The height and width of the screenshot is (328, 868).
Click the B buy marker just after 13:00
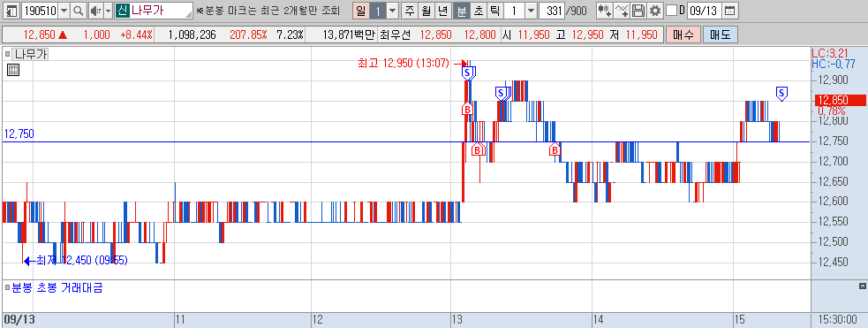466,109
